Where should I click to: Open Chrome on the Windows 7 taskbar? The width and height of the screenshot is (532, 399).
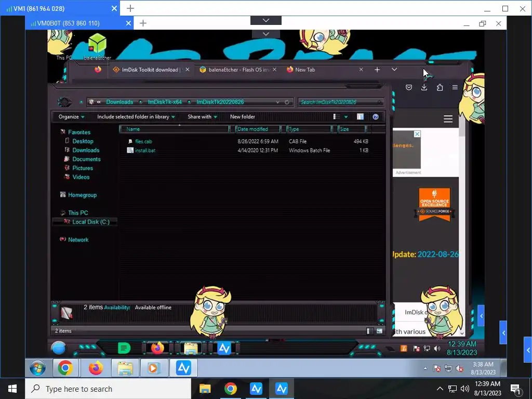click(x=65, y=368)
